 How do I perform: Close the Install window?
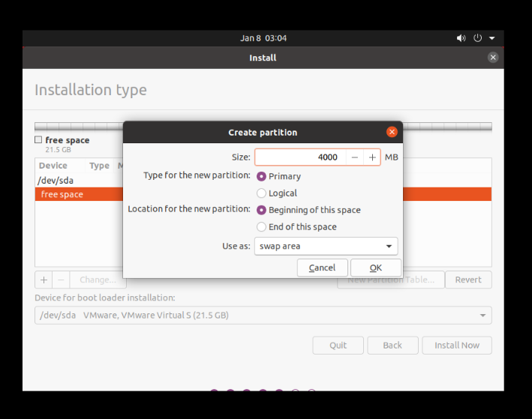point(493,57)
